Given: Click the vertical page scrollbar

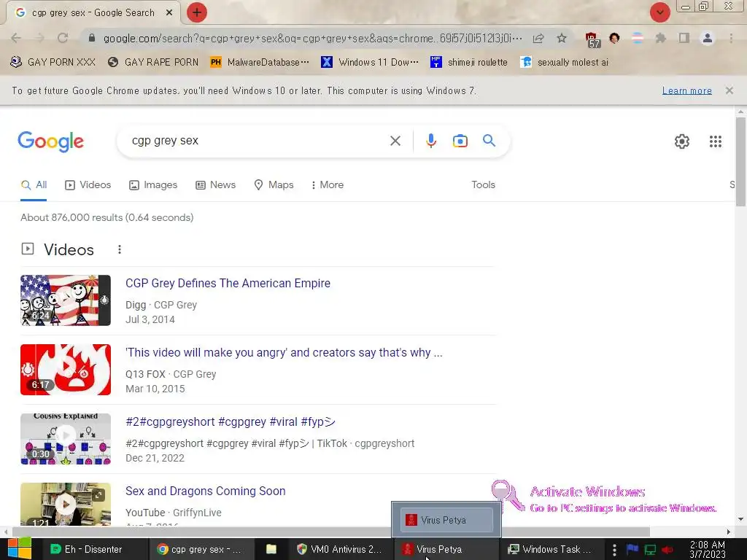Looking at the screenshot, I should (741, 162).
